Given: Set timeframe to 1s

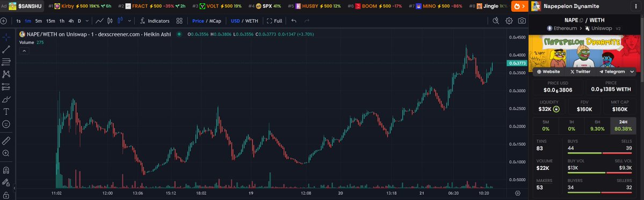Looking at the screenshot, I should (18, 21).
